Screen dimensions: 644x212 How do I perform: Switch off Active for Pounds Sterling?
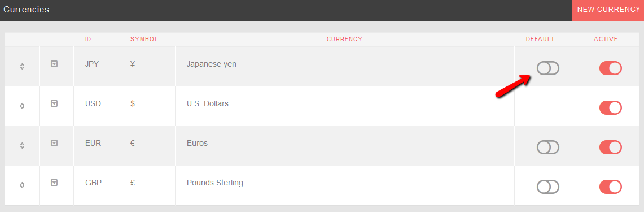[x=610, y=187]
